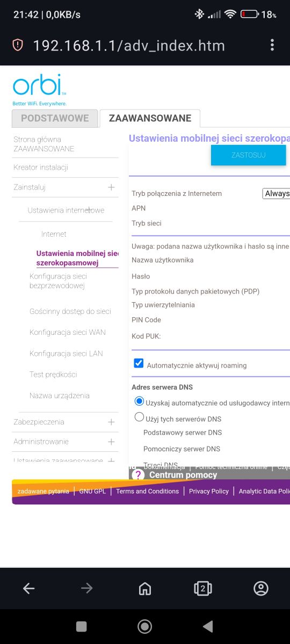Click the Centrum pomocy question mark icon

pyautogui.click(x=138, y=474)
